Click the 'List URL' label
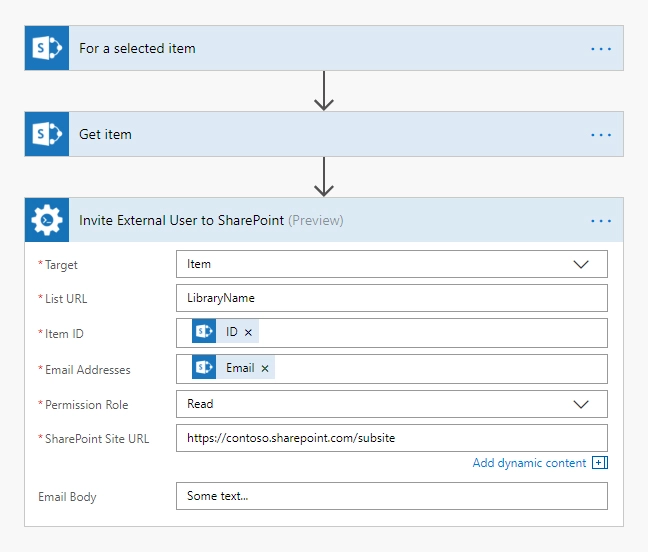This screenshot has width=648, height=552. pyautogui.click(x=66, y=299)
